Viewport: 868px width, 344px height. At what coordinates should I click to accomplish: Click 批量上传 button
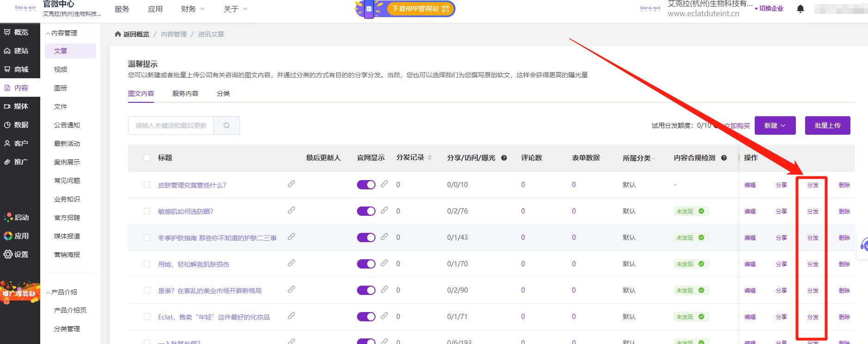(828, 125)
